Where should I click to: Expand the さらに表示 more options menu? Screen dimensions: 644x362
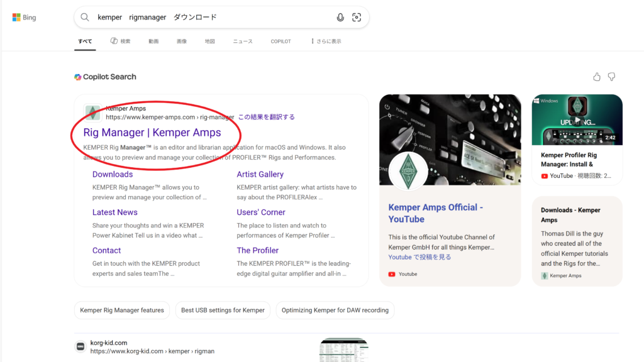(326, 41)
